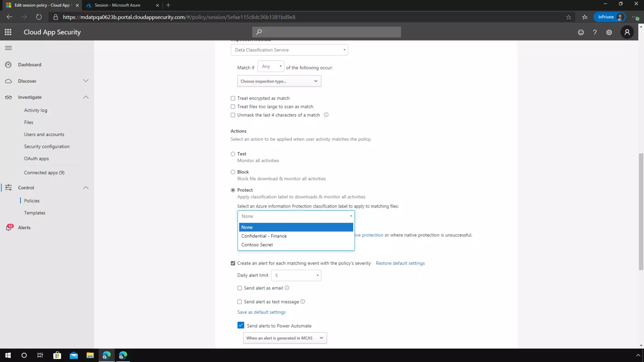Screen dimensions: 644x362
Task: Open Microsoft Store from the taskbar
Action: [x=57, y=355]
